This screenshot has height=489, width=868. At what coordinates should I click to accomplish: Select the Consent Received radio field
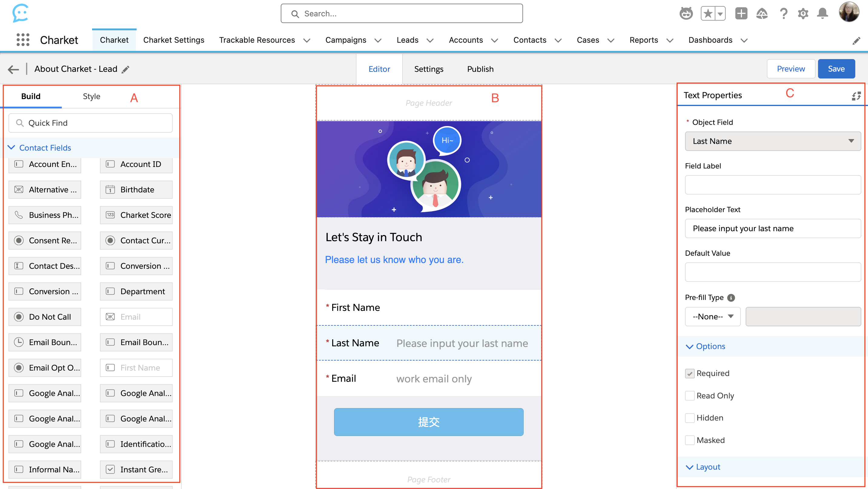[45, 240]
